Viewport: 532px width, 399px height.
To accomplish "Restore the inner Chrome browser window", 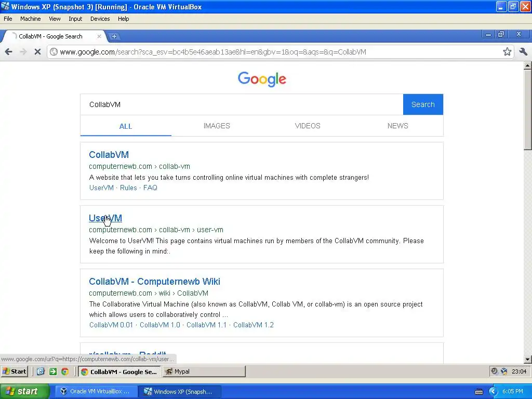I will pyautogui.click(x=501, y=34).
